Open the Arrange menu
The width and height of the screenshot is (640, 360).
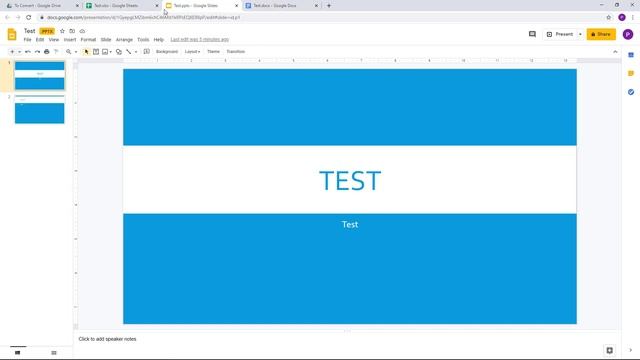coord(124,40)
